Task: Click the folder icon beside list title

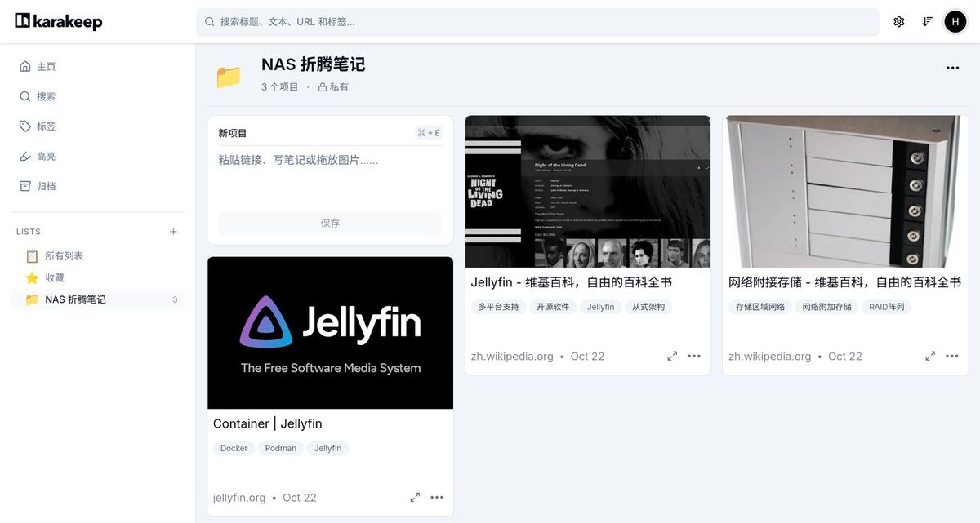Action: pyautogui.click(x=229, y=77)
